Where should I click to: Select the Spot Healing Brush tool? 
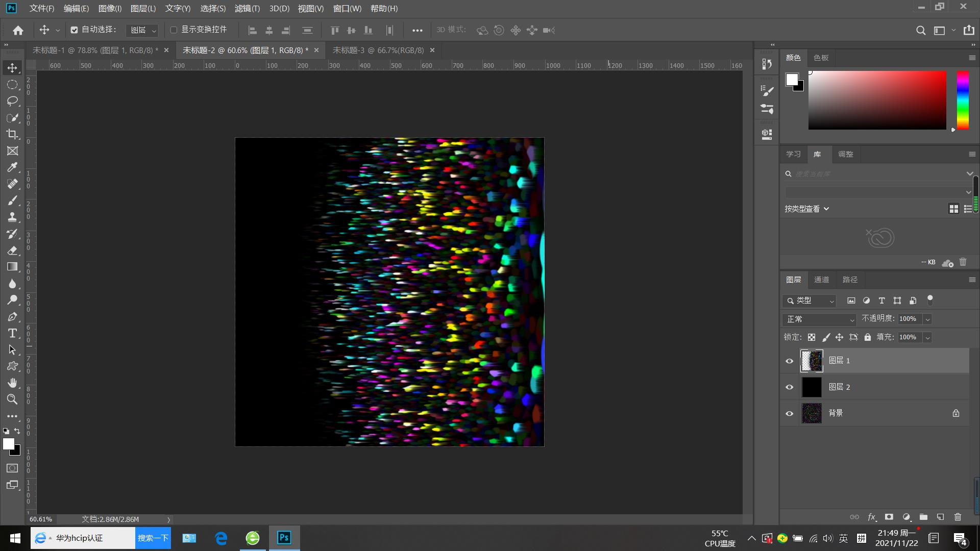pyautogui.click(x=12, y=184)
